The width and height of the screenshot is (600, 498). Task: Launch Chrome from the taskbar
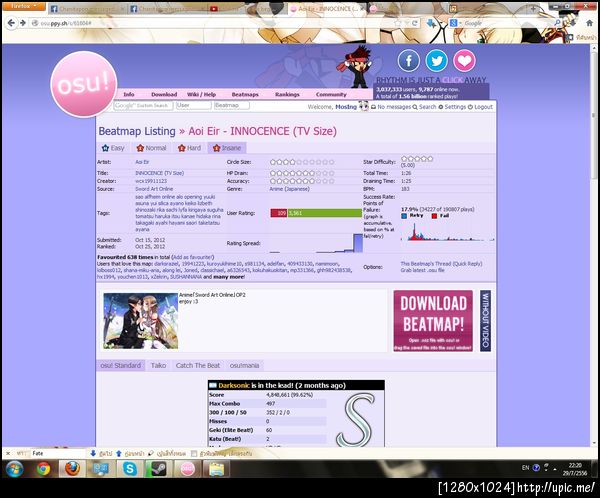point(43,469)
